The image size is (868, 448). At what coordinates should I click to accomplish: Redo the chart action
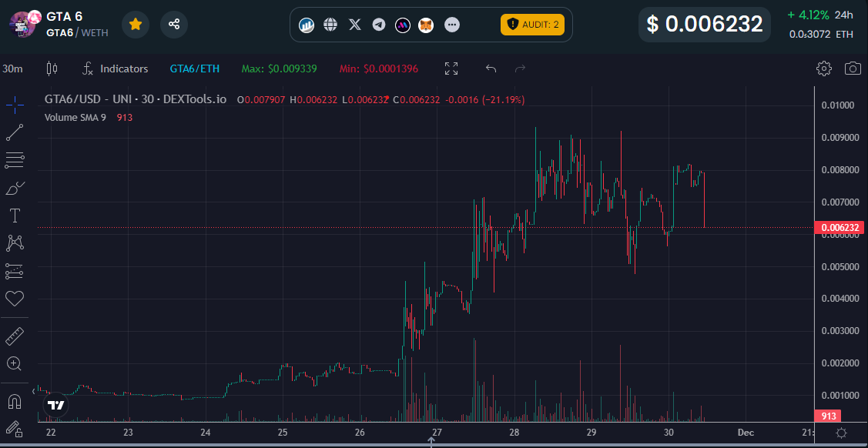(x=521, y=69)
